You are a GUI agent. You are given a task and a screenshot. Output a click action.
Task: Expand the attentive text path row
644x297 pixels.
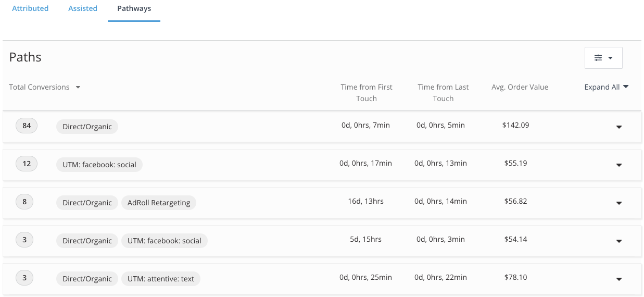pos(619,279)
